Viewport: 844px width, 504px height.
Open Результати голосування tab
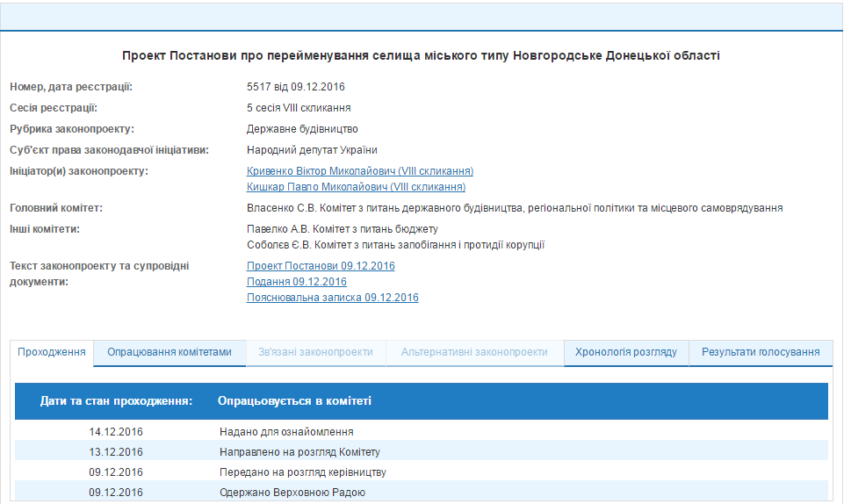[761, 352]
